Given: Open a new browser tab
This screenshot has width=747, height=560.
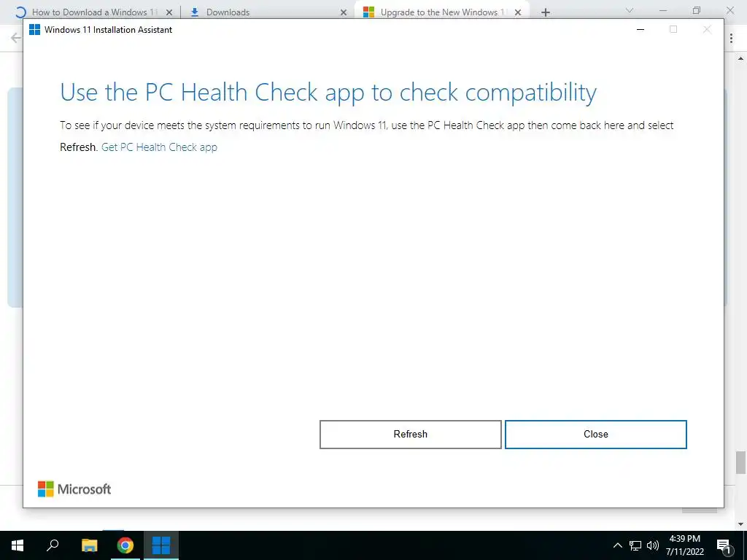Looking at the screenshot, I should (546, 13).
